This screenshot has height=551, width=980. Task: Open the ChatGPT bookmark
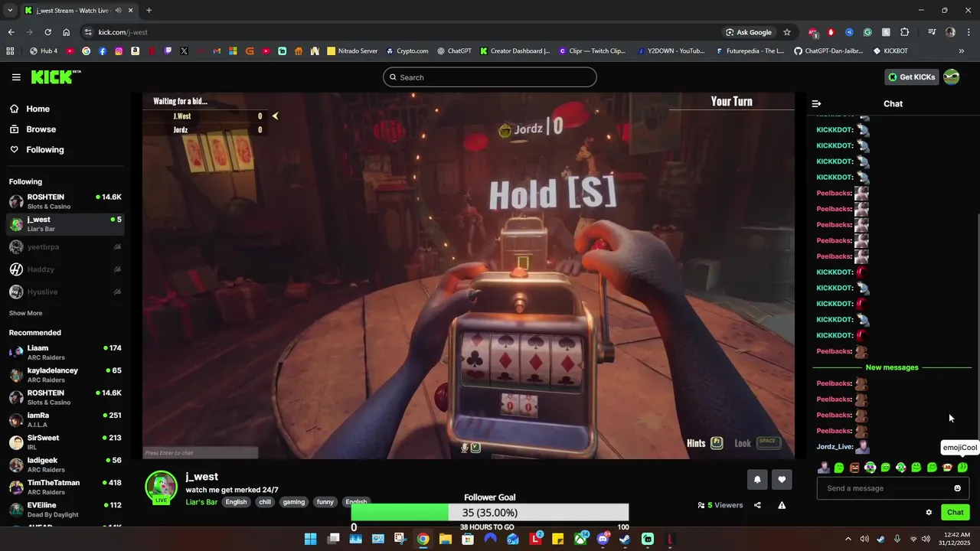point(454,51)
